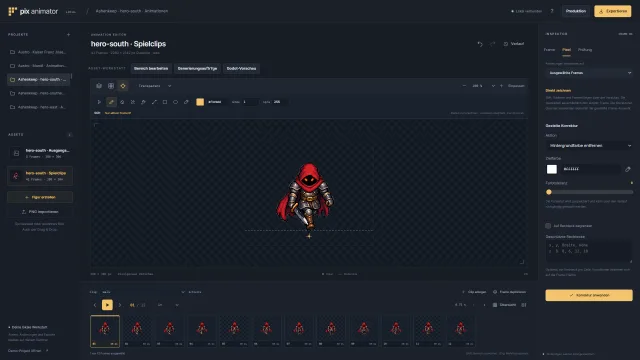
Task: Click the 'PNG importieren' button
Action: (x=40, y=212)
